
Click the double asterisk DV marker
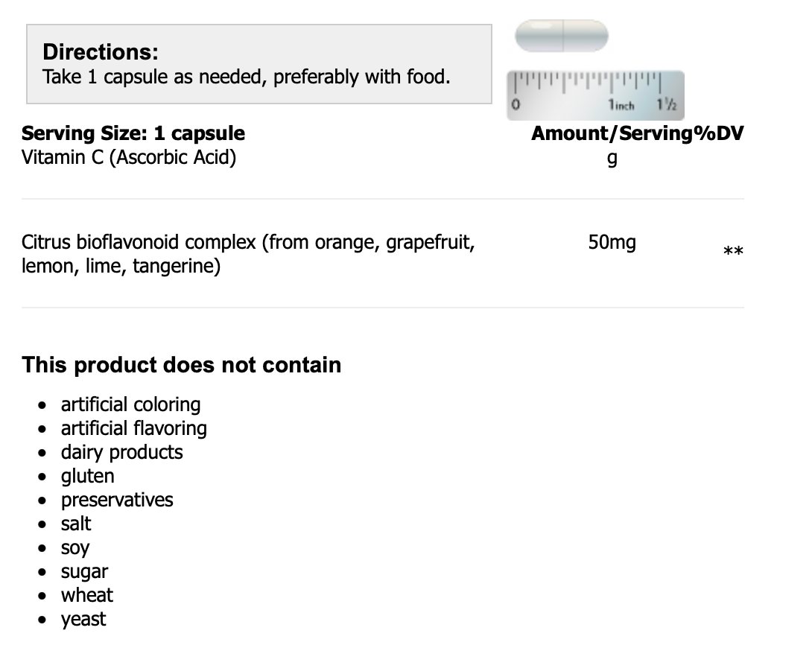coord(733,252)
